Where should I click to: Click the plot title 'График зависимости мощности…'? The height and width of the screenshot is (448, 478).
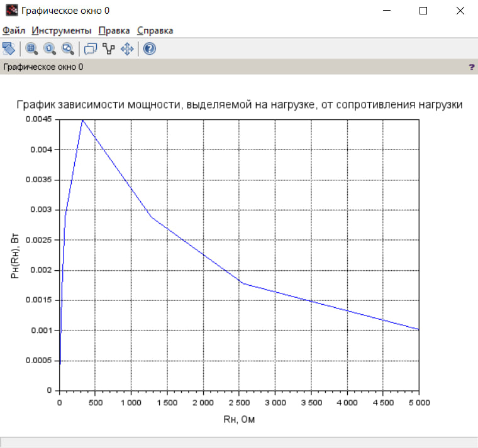239,104
